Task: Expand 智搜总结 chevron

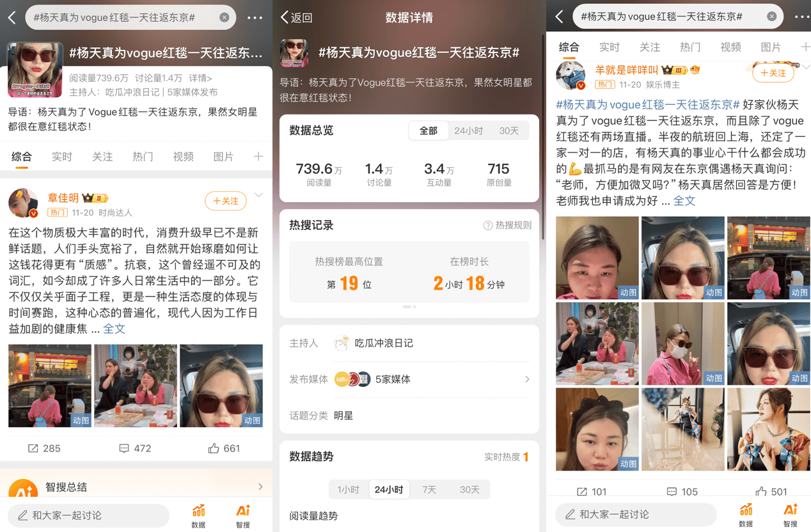Action: (260, 487)
